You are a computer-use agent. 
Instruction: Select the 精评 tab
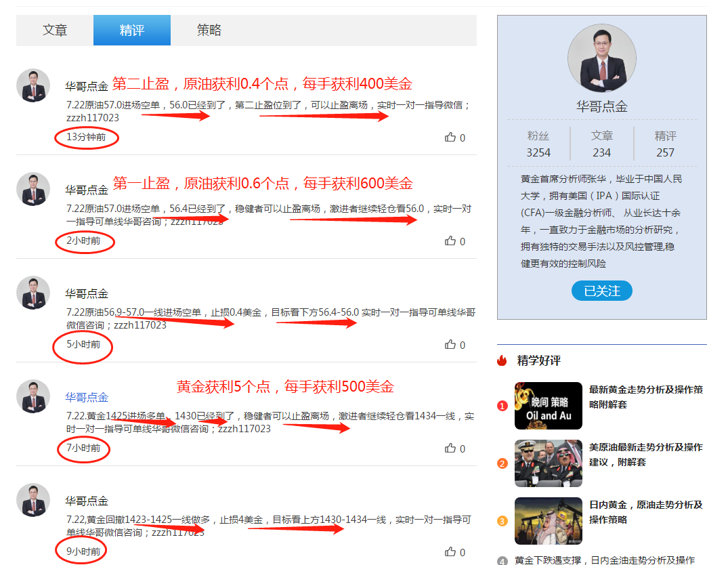coord(132,30)
